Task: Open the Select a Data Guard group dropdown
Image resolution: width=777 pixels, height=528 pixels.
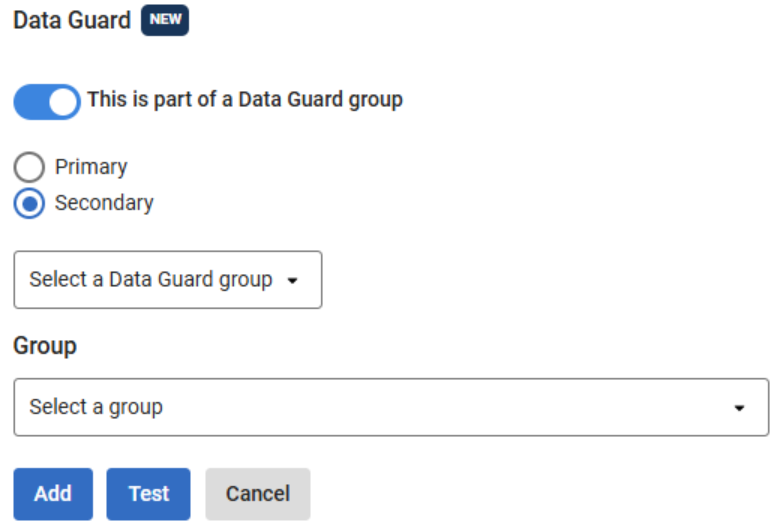Action: 167,280
